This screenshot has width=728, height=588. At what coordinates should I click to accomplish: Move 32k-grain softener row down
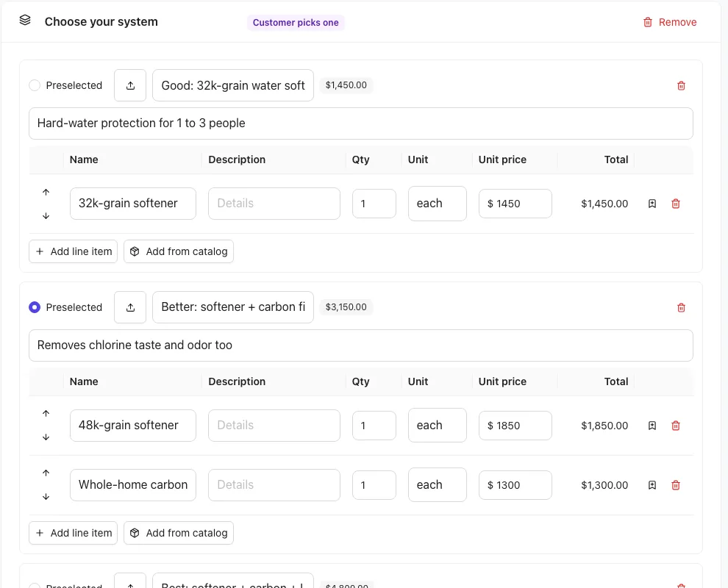tap(46, 216)
